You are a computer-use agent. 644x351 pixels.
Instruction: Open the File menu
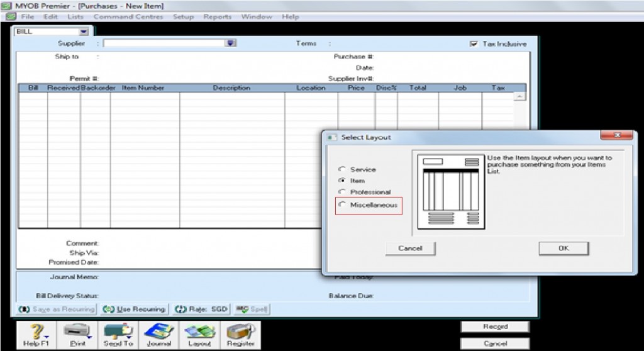pos(28,16)
